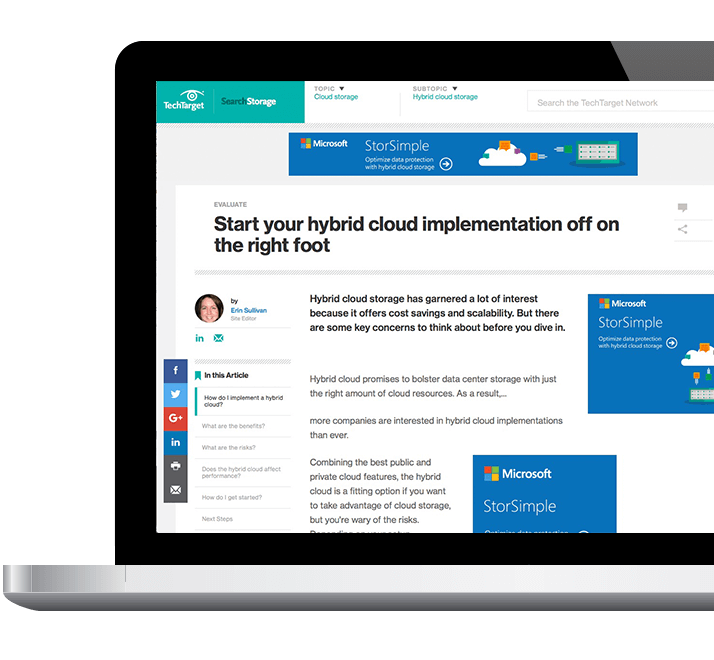The image size is (714, 660).
Task: Click the top Microsoft StorSimple banner ad
Action: tap(463, 154)
